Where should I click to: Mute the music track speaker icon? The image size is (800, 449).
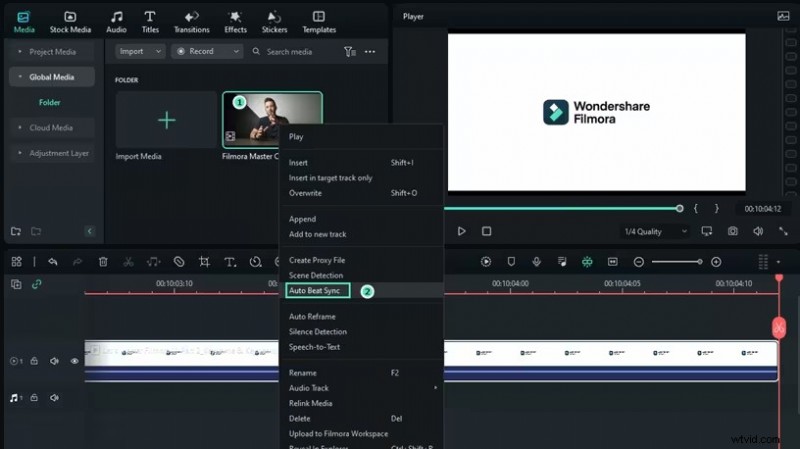click(x=54, y=397)
